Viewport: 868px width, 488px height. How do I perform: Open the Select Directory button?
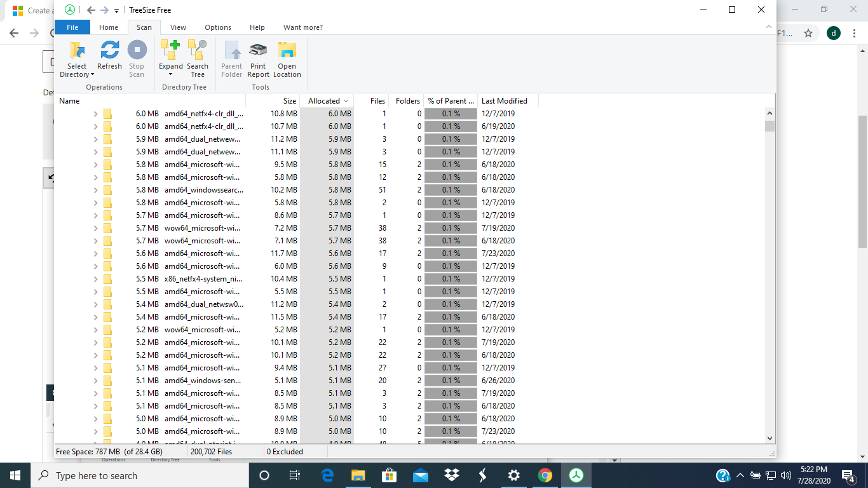pyautogui.click(x=78, y=59)
